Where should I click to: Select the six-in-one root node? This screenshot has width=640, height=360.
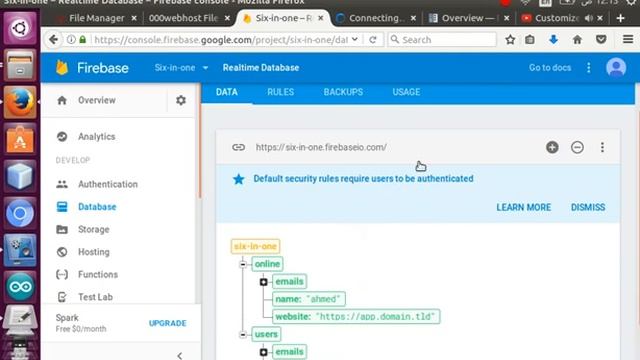256,247
